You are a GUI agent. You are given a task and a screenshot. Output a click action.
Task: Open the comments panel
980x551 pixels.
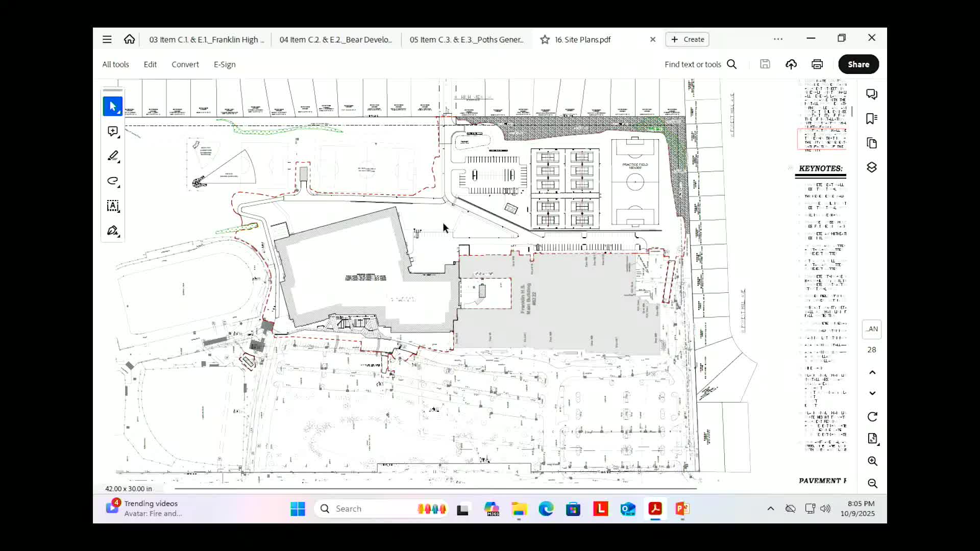(872, 94)
